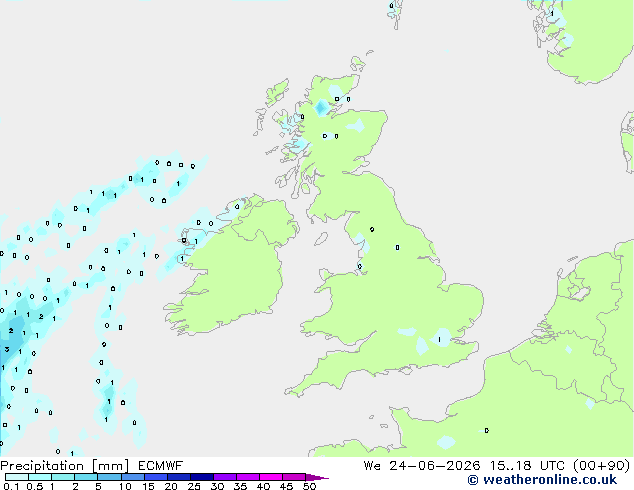Click the '40' legend scale label
Image resolution: width=634 pixels, height=490 pixels.
point(263,486)
